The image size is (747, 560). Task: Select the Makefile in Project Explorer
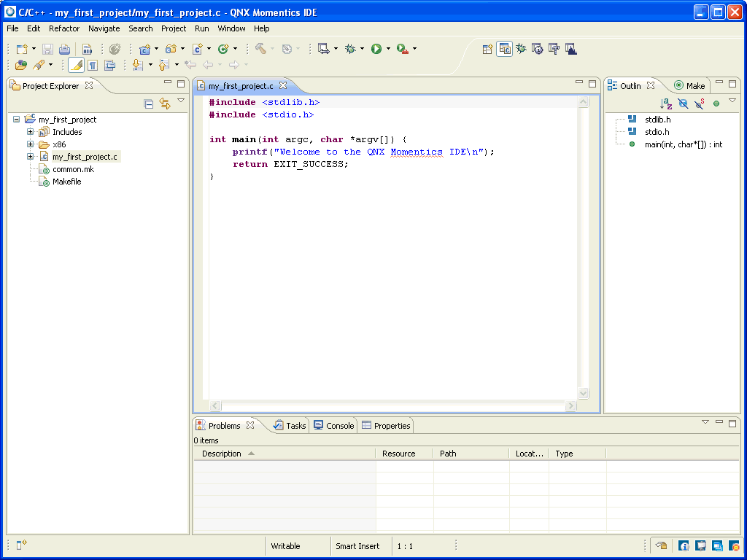(x=66, y=182)
